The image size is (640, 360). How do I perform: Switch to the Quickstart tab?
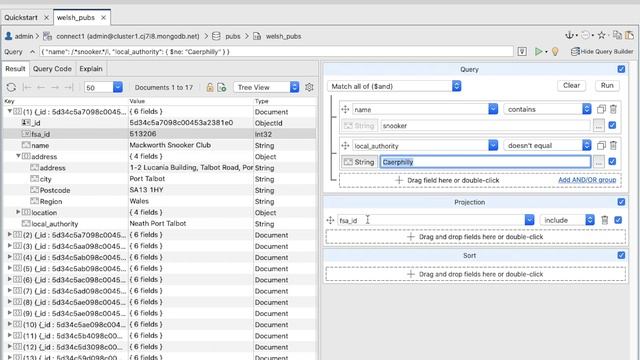(x=21, y=18)
